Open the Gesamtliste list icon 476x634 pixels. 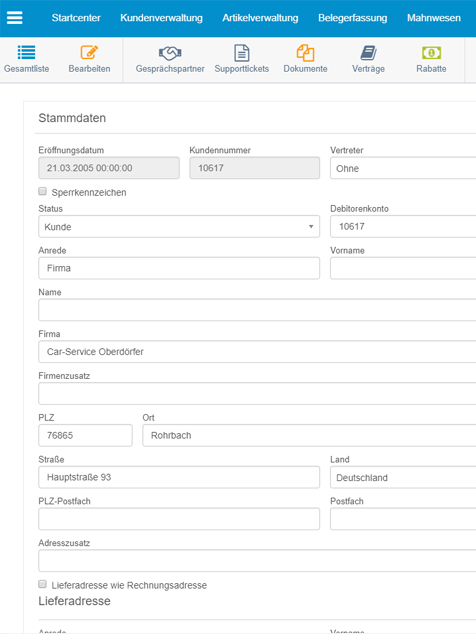26,53
